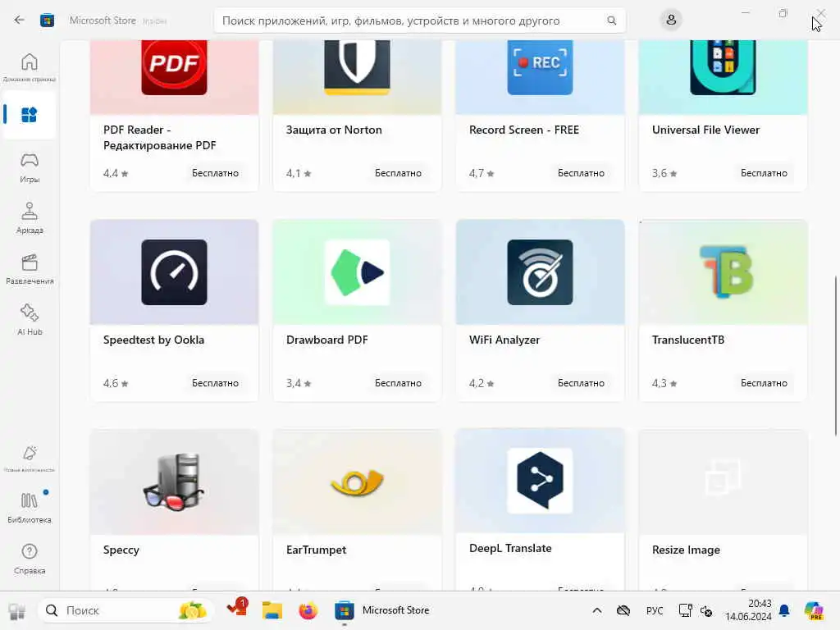Open Справка help section
Image resolution: width=840 pixels, height=630 pixels.
tap(30, 559)
